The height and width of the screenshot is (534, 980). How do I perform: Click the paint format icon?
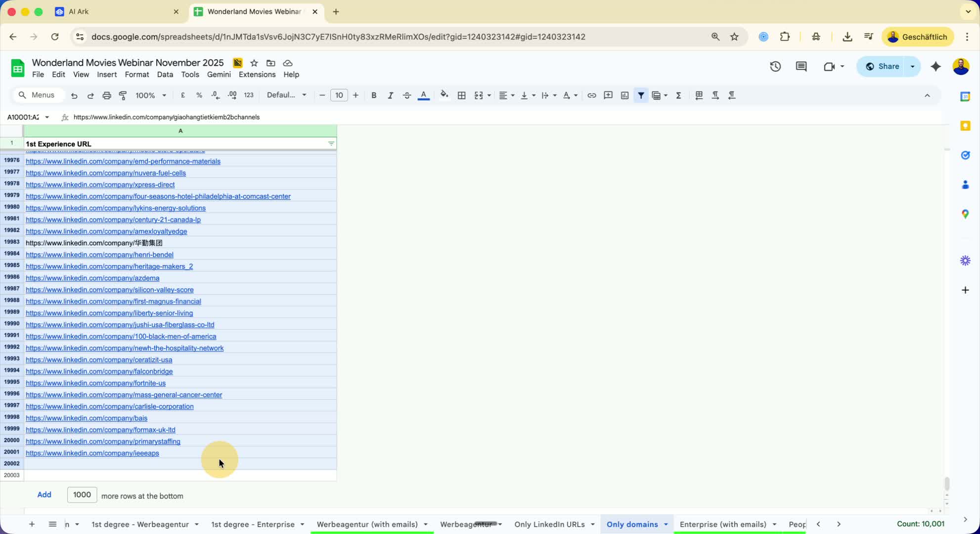[123, 95]
